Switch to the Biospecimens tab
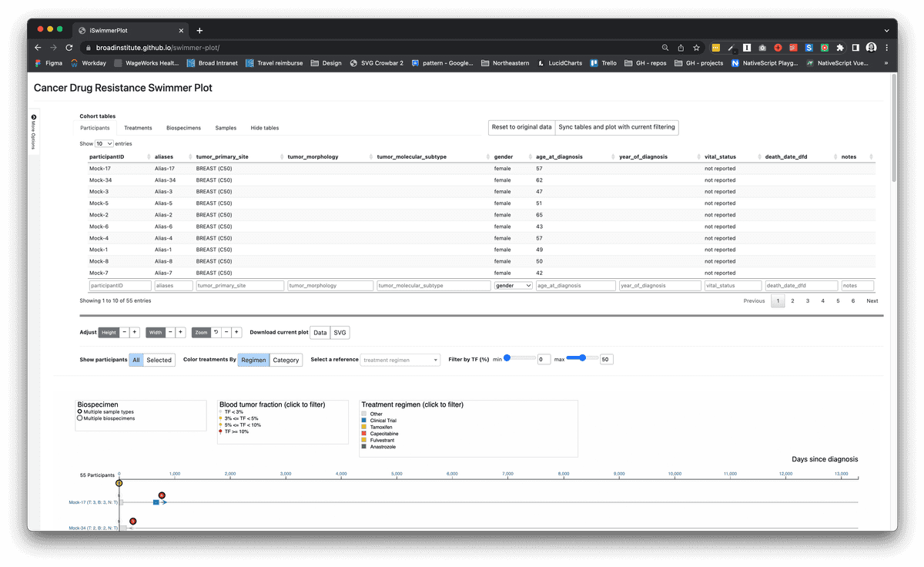924x567 pixels. [183, 128]
